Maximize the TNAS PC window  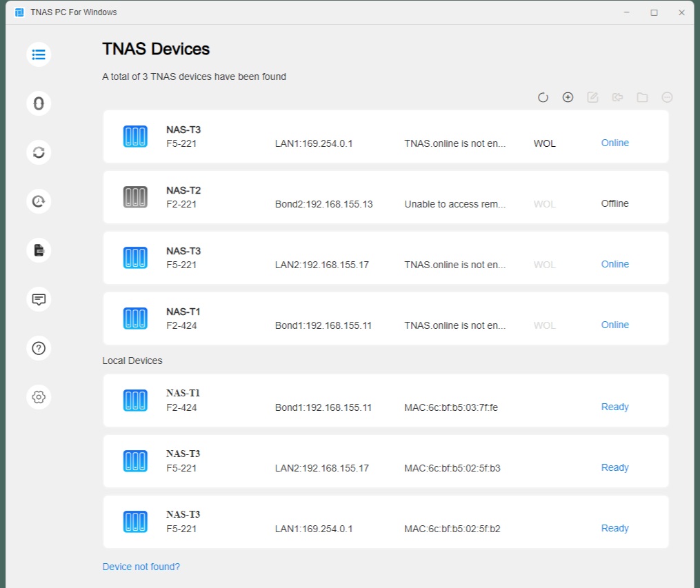(654, 12)
